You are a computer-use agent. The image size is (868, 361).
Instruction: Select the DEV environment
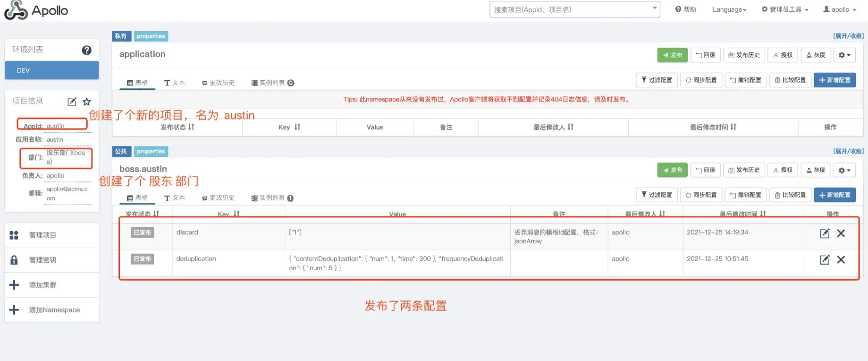[x=52, y=70]
